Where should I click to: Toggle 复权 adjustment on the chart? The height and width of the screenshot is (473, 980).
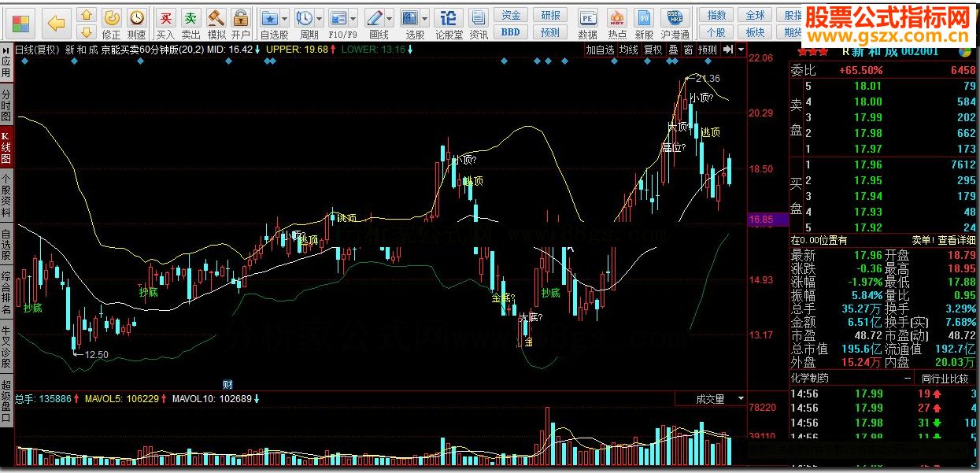pyautogui.click(x=653, y=50)
